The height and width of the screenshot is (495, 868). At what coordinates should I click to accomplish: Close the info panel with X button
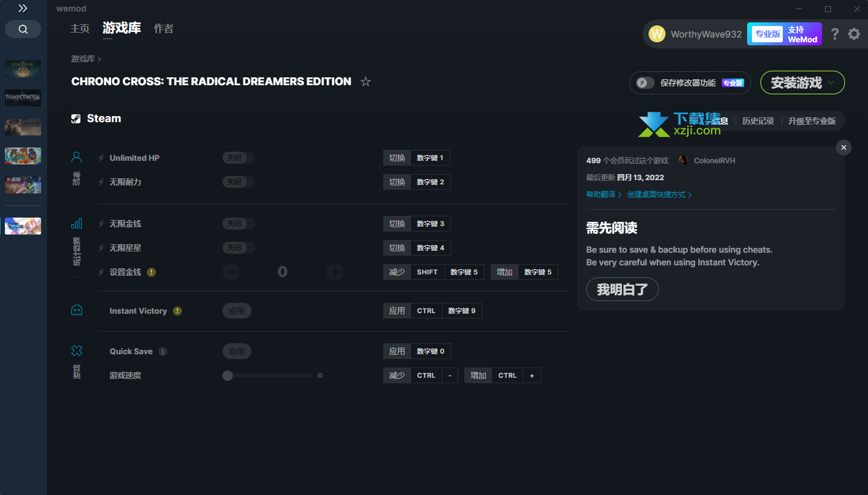coord(844,147)
